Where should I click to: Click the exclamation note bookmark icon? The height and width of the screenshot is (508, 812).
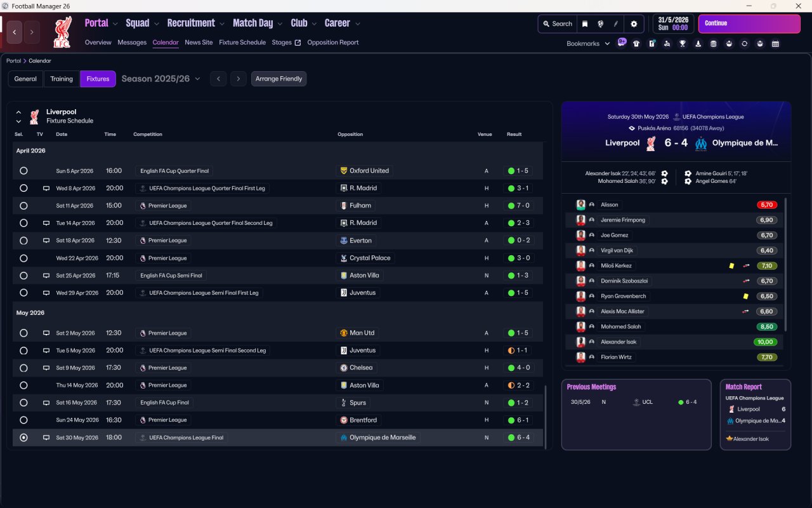[652, 44]
